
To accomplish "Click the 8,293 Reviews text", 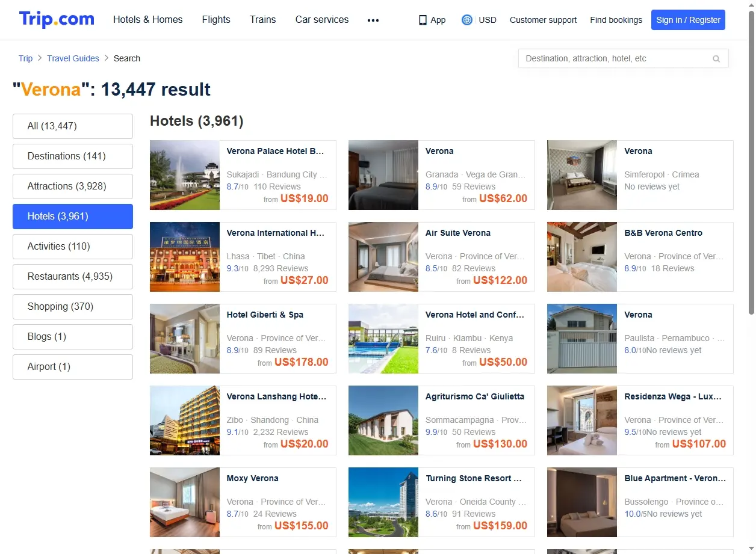I will (280, 268).
